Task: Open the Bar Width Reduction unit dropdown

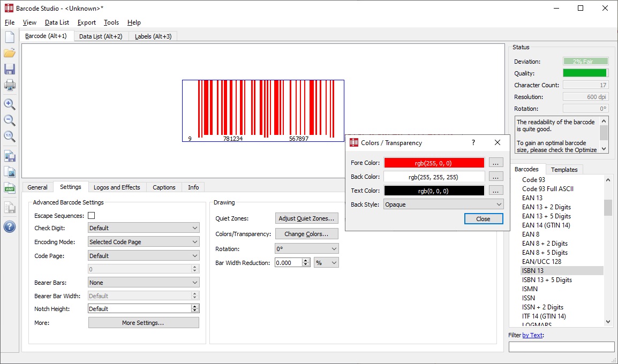Action: [x=326, y=263]
